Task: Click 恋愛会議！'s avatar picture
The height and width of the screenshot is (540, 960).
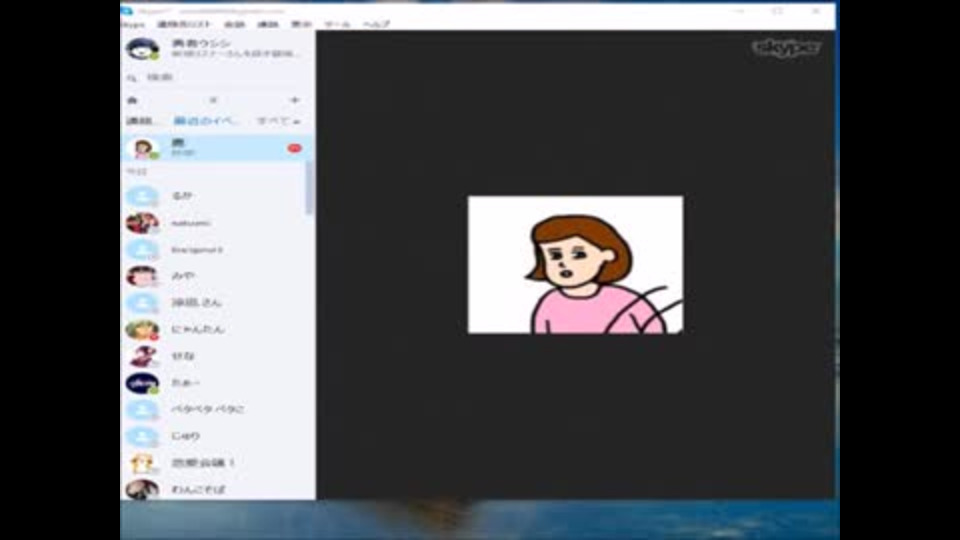Action: coord(143,463)
